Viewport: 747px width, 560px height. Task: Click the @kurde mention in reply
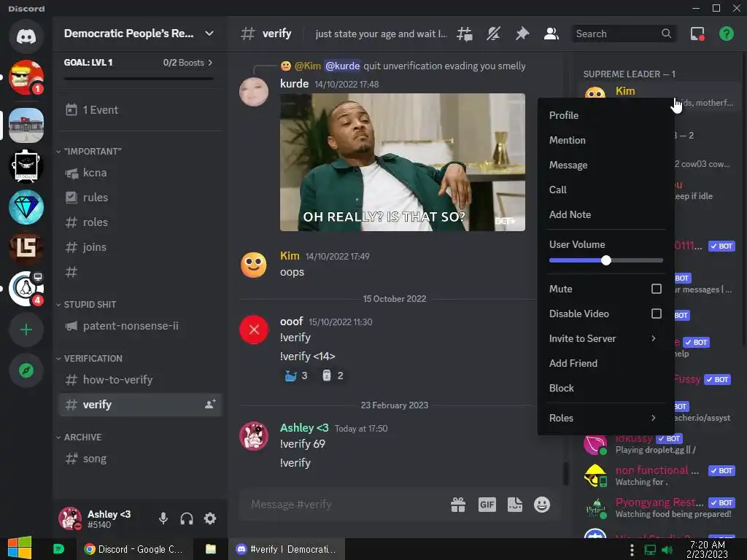342,66
